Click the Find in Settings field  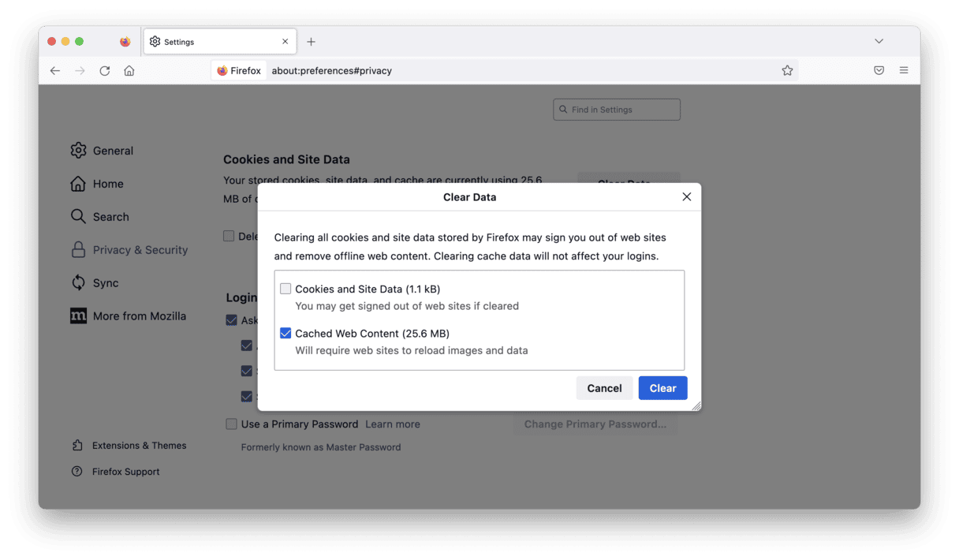(x=616, y=109)
